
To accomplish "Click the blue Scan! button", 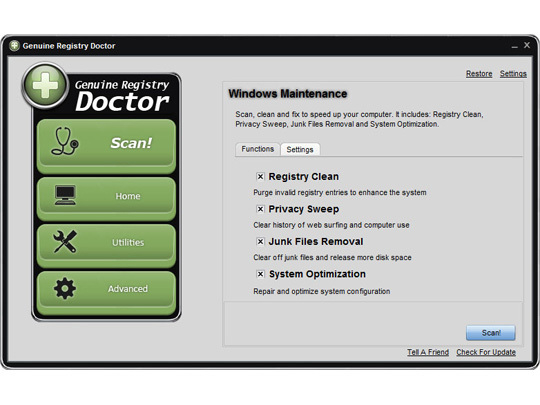I will [491, 333].
